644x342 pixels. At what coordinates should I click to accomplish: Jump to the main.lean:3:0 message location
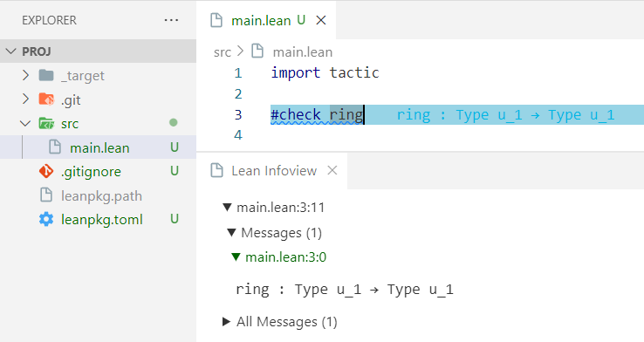(286, 257)
